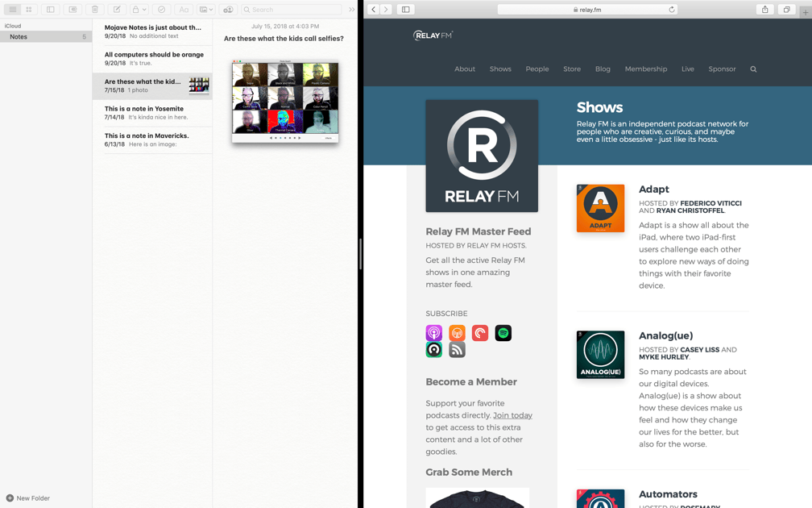Open the Membership nav item
Viewport: 812px width, 508px height.
click(646, 69)
